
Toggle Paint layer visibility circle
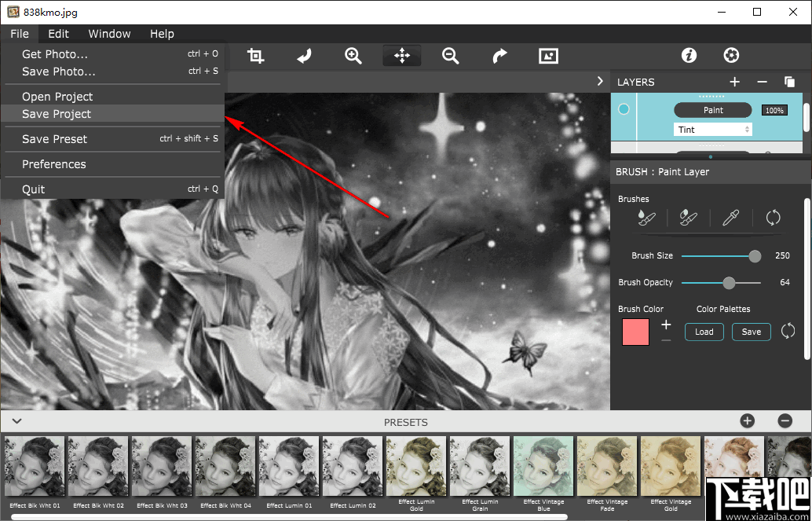[624, 109]
